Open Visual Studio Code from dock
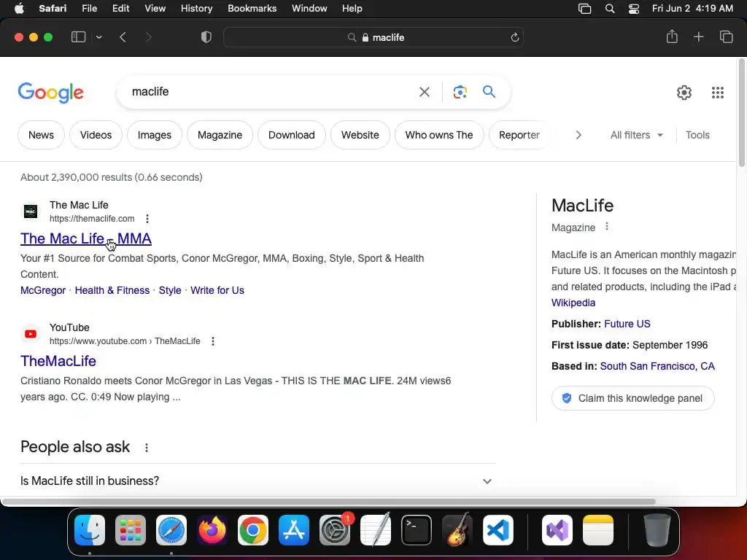This screenshot has height=560, width=747. (498, 530)
